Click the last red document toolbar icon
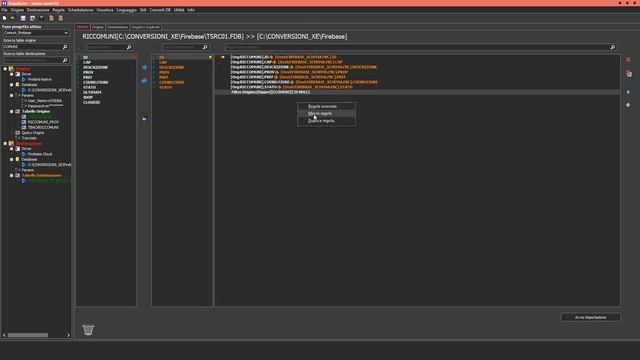 tap(61, 18)
